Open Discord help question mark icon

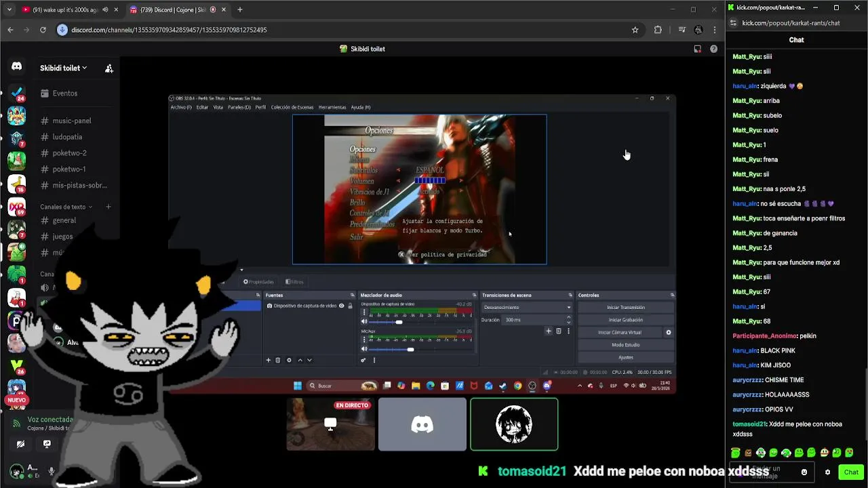tap(713, 49)
